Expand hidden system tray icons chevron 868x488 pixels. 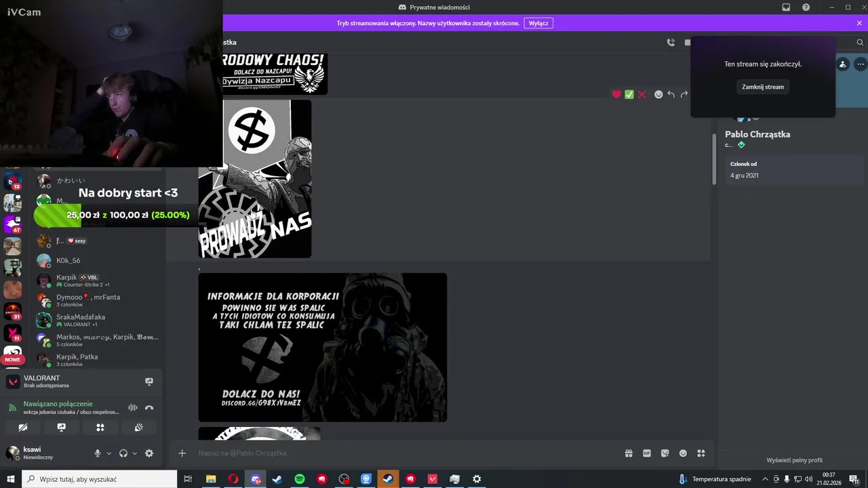click(x=765, y=479)
